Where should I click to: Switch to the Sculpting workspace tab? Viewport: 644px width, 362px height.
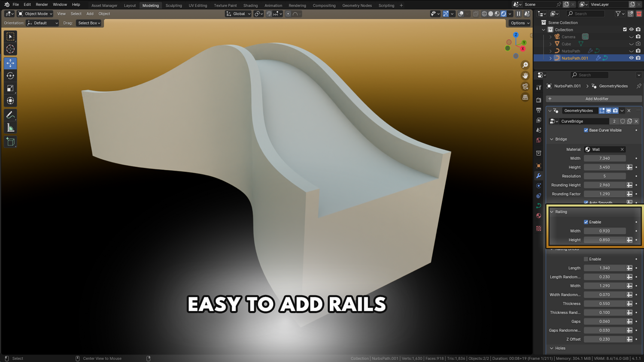(173, 6)
